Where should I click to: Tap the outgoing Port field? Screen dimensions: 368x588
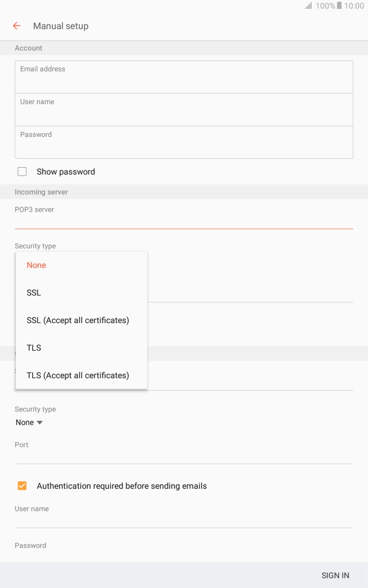point(184,456)
